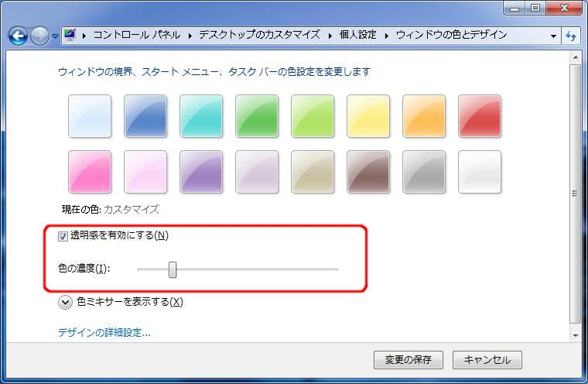The width and height of the screenshot is (588, 384).
Task: Click 変更の保存 button
Action: point(409,360)
